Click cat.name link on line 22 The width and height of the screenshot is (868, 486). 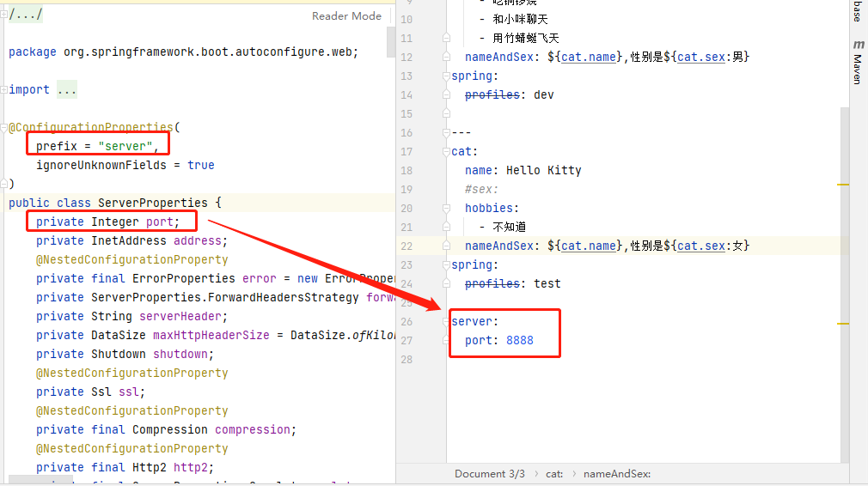[x=589, y=246]
